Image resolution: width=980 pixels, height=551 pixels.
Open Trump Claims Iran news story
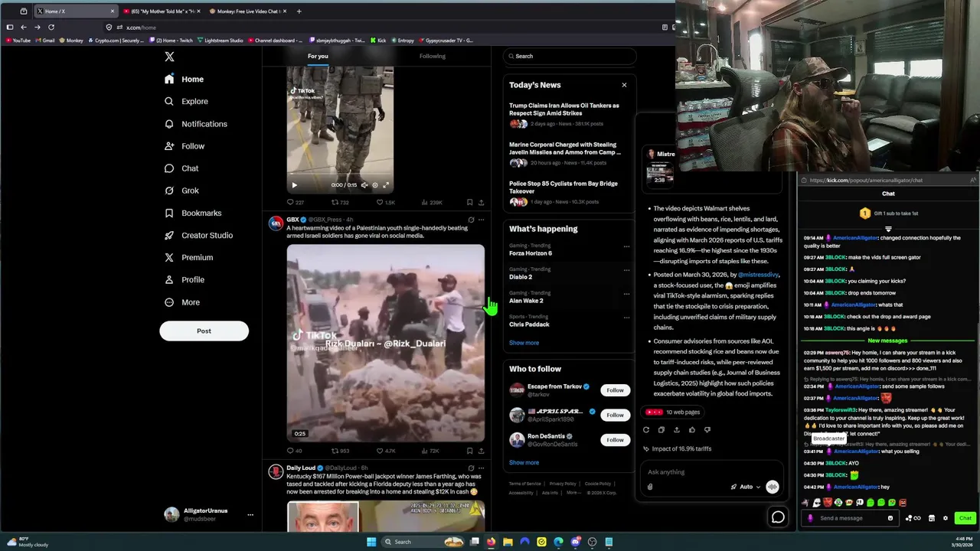(568, 115)
